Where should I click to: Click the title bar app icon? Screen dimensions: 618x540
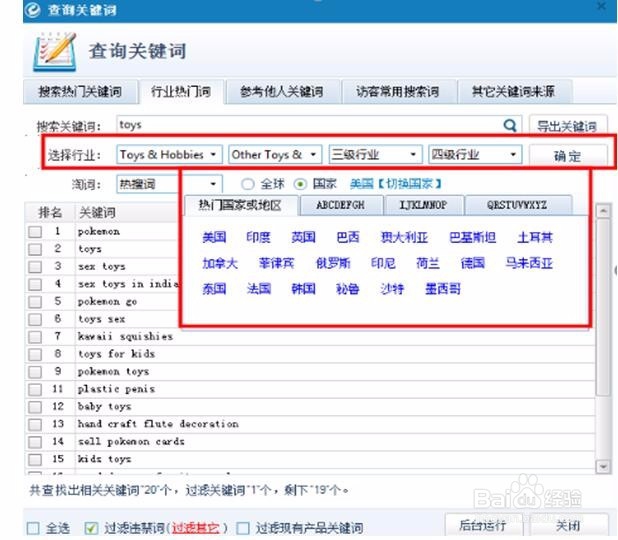click(32, 10)
